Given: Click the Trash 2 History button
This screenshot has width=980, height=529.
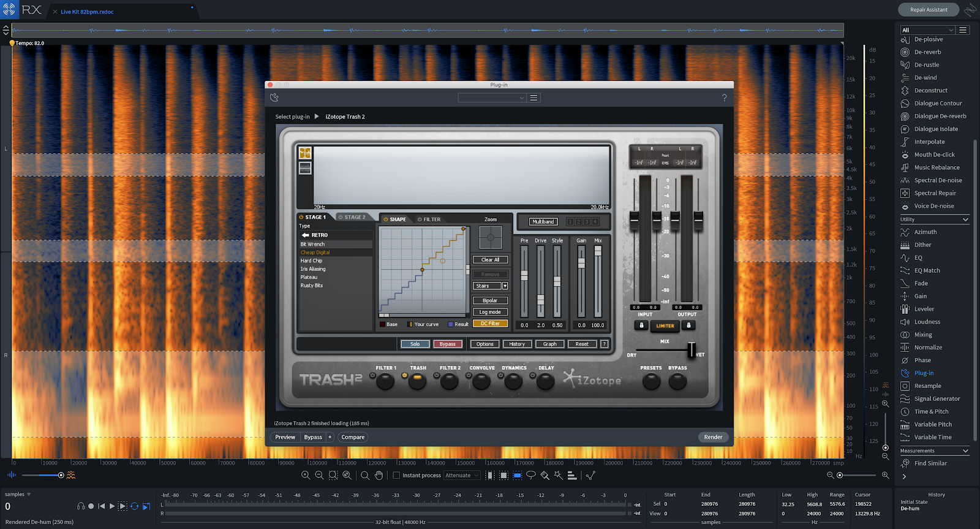Looking at the screenshot, I should point(517,344).
